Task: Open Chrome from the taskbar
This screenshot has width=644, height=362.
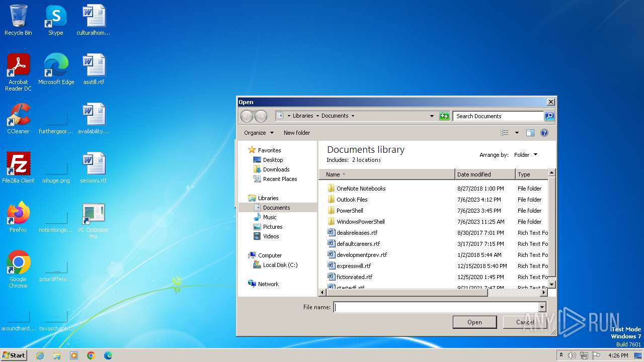Action: pos(91,355)
